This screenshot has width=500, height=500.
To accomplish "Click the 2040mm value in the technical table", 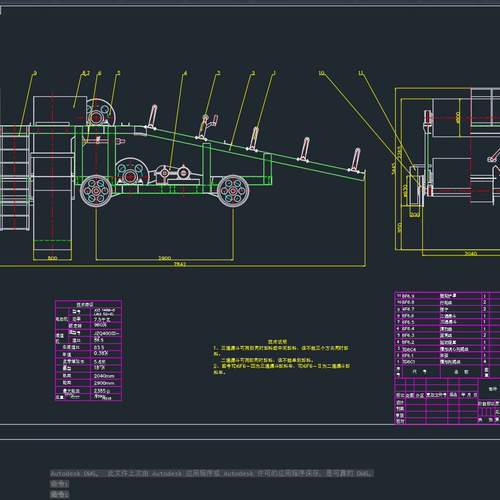I will click(104, 376).
